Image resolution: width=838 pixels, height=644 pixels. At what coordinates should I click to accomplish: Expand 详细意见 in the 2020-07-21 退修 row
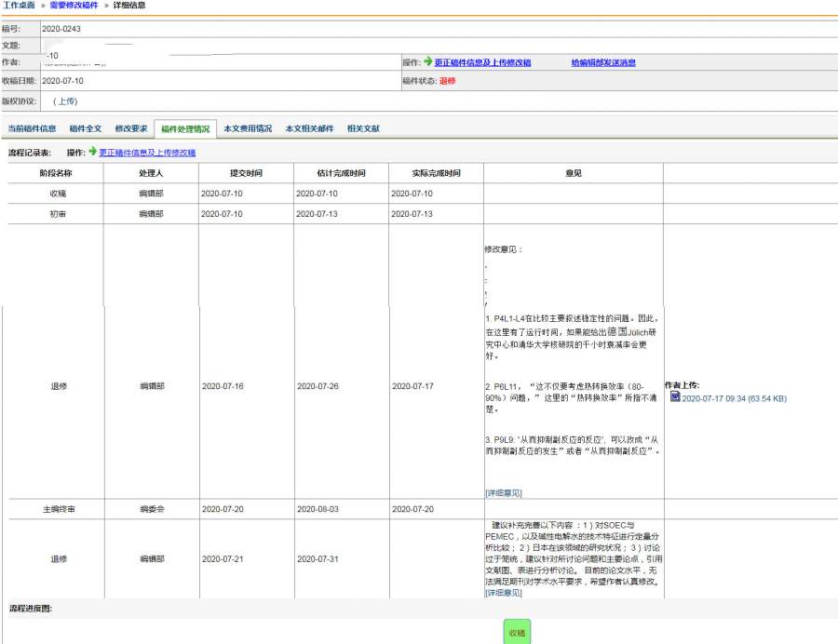coord(503,592)
